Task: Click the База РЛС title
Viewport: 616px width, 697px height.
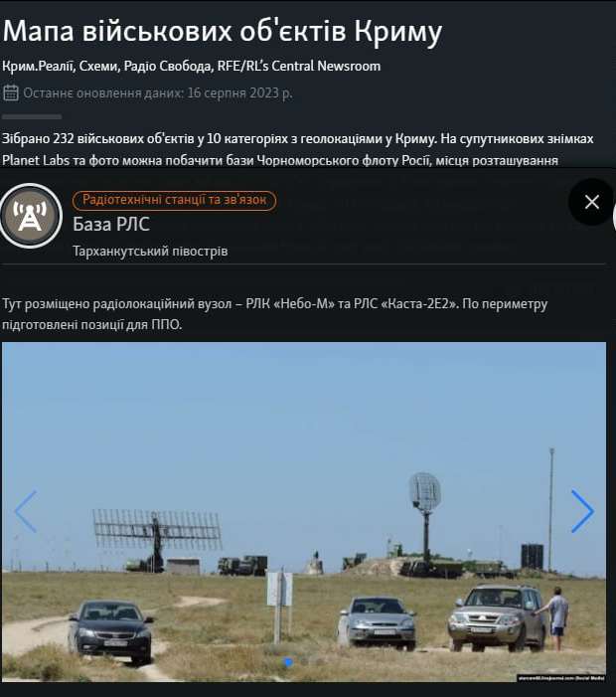Action: pos(111,224)
